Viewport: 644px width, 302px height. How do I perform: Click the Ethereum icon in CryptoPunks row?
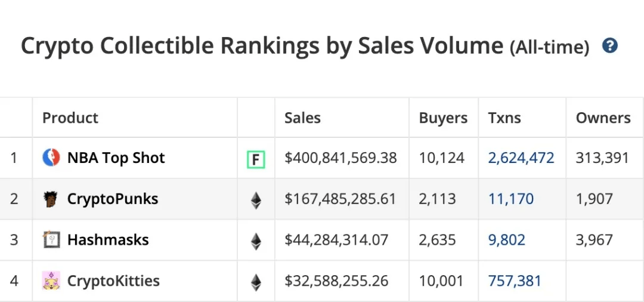(256, 199)
